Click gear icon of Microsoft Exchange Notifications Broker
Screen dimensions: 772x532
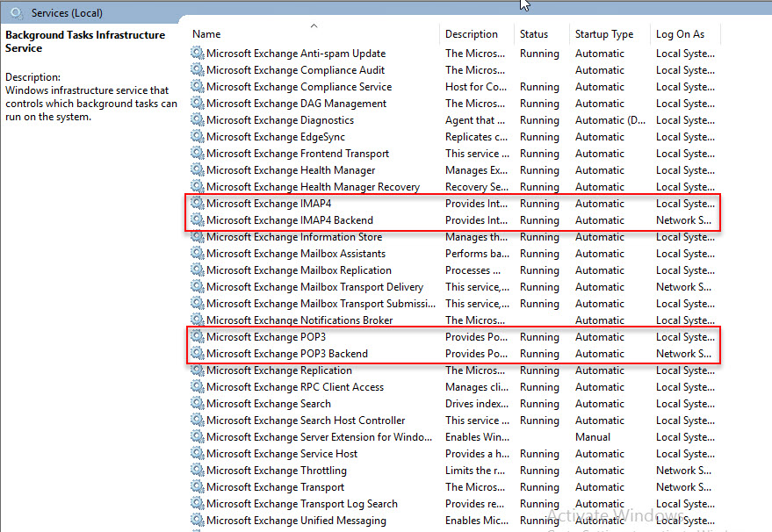click(x=198, y=320)
